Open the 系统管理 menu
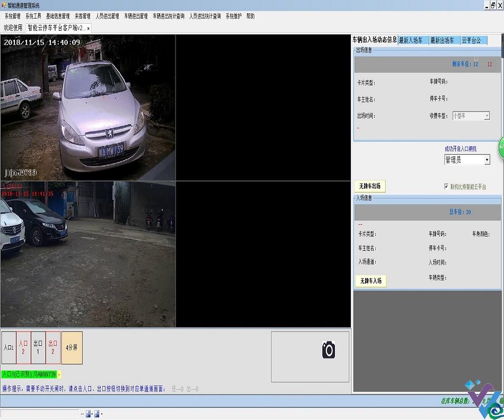Screen dimensions: 504x420 click(x=13, y=16)
